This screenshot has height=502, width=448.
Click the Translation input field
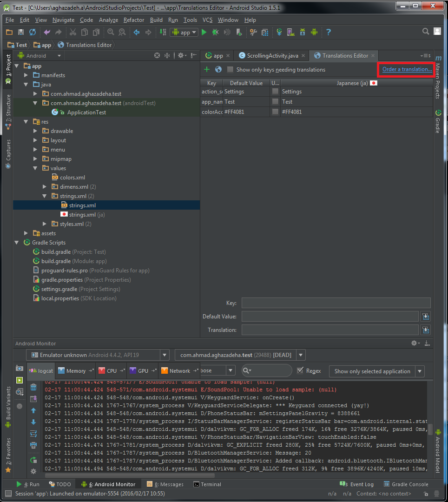pyautogui.click(x=330, y=330)
